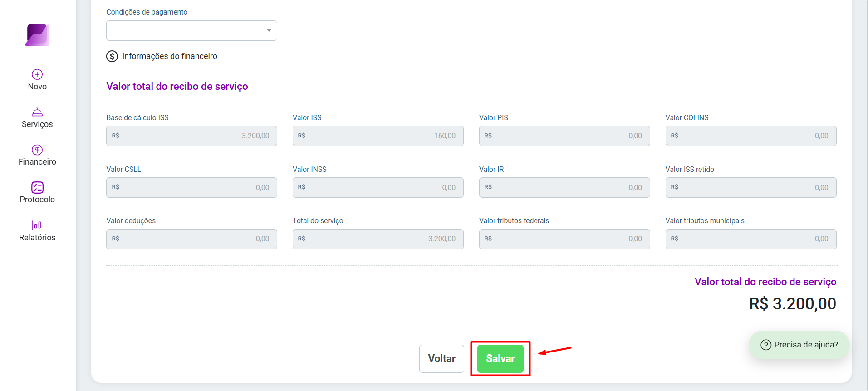Open Relatórios chart icon in sidebar
The image size is (868, 391).
pyautogui.click(x=37, y=225)
